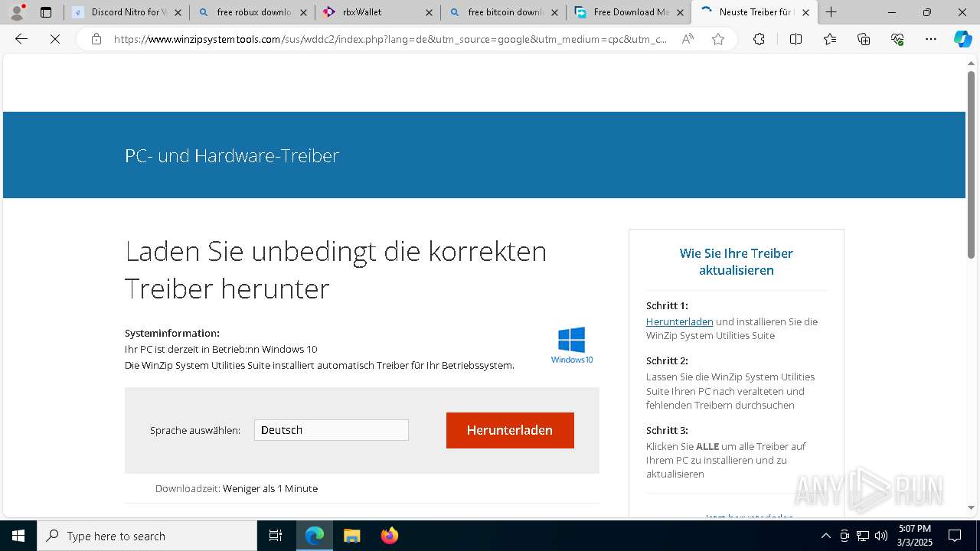The image size is (980, 551).
Task: Open the Read aloud icon
Action: pos(688,39)
